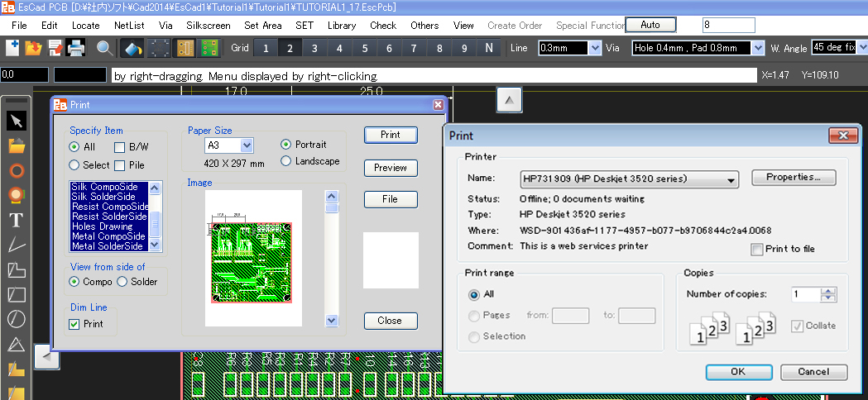Image resolution: width=868 pixels, height=400 pixels.
Task: Select the T text tool
Action: 17,220
